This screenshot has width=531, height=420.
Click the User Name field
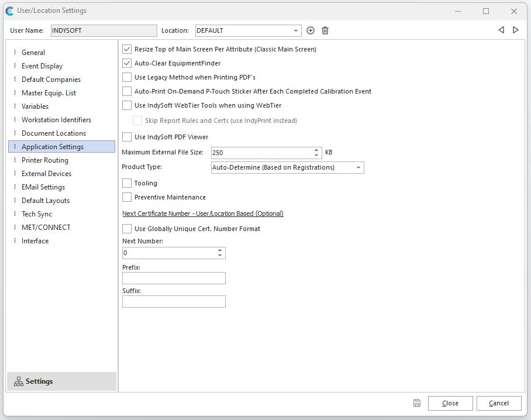(104, 30)
